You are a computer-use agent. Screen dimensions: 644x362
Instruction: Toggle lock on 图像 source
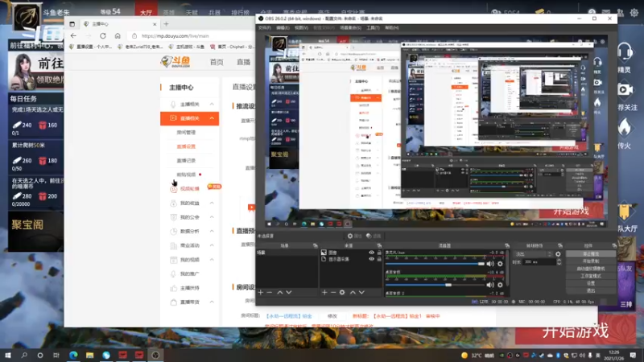coord(379,253)
